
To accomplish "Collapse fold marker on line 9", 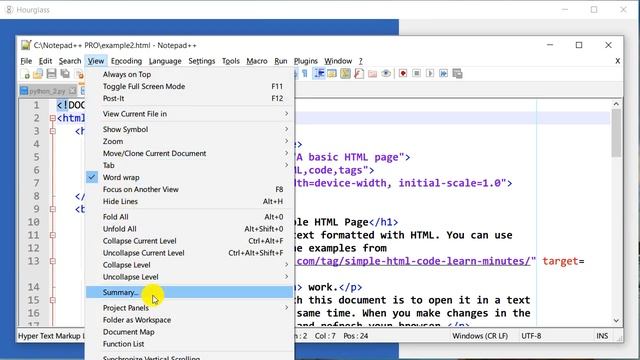I will [x=53, y=209].
